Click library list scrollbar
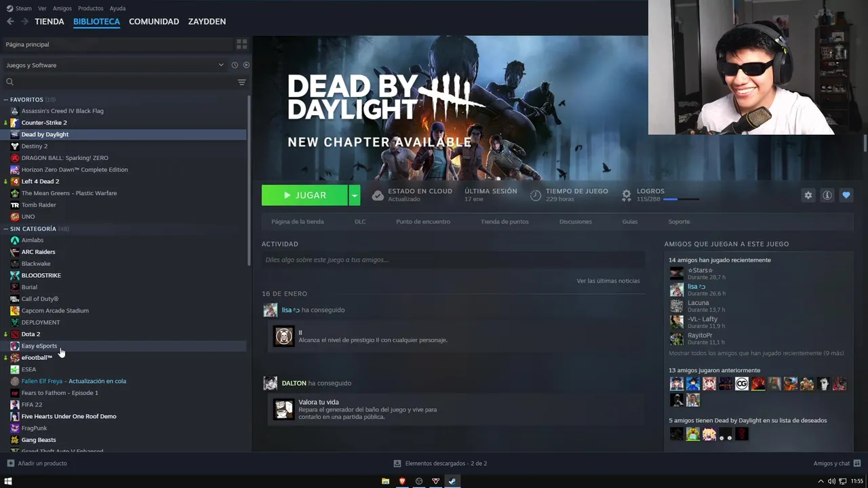868x488 pixels. (x=249, y=180)
